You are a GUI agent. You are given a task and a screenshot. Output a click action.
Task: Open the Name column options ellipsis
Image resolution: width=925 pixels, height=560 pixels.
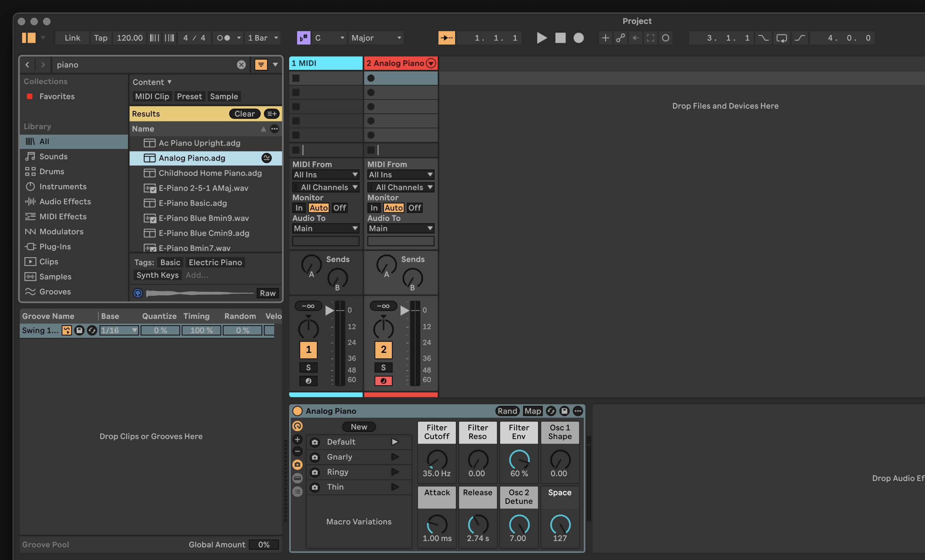[274, 129]
